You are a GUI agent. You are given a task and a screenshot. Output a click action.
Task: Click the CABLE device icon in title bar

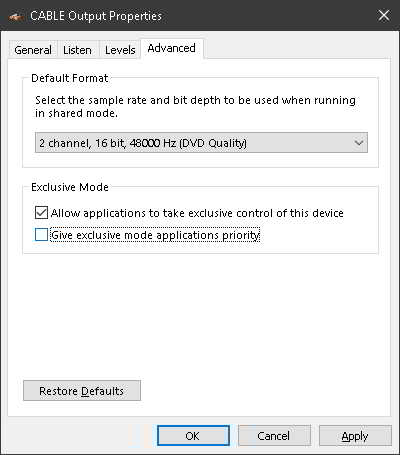click(16, 16)
